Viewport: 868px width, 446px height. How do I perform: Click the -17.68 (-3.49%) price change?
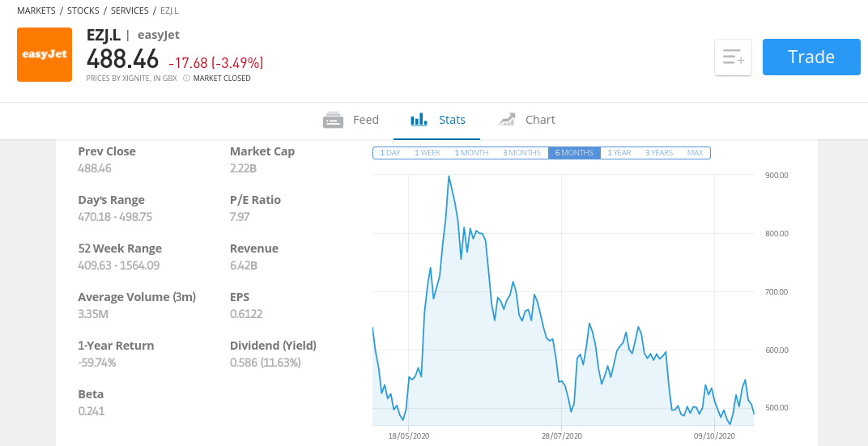tap(216, 63)
